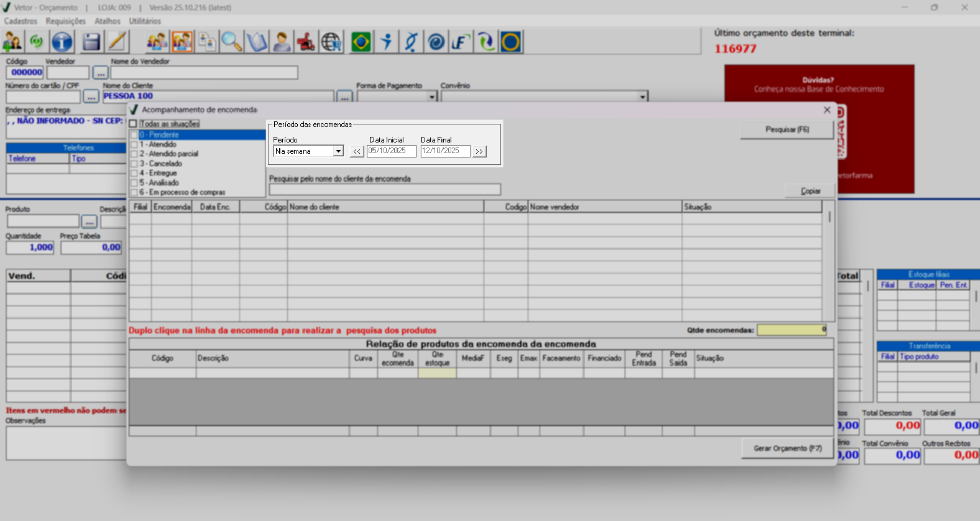Screen dimensions: 980x521
Task: Click the '>>' next period button
Action: tap(479, 151)
